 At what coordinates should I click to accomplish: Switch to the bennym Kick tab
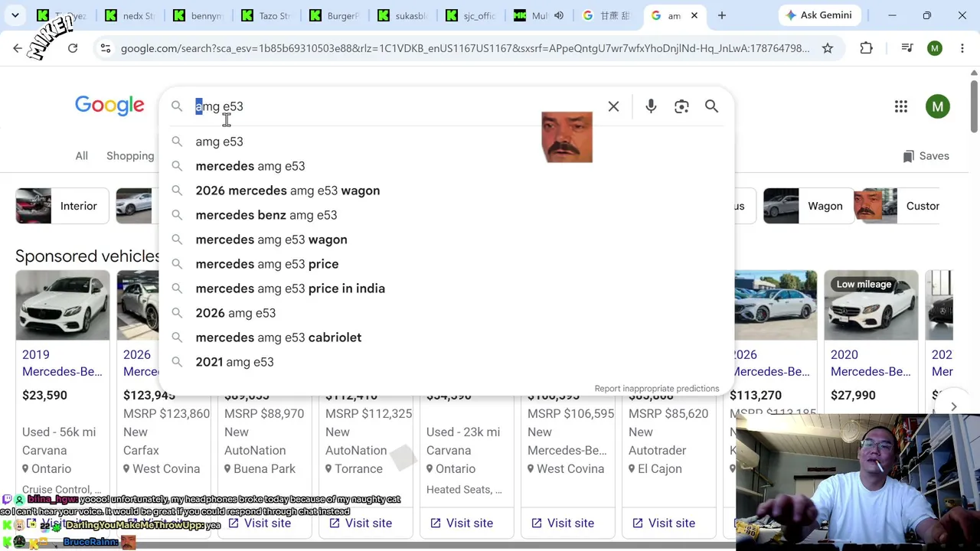click(197, 15)
